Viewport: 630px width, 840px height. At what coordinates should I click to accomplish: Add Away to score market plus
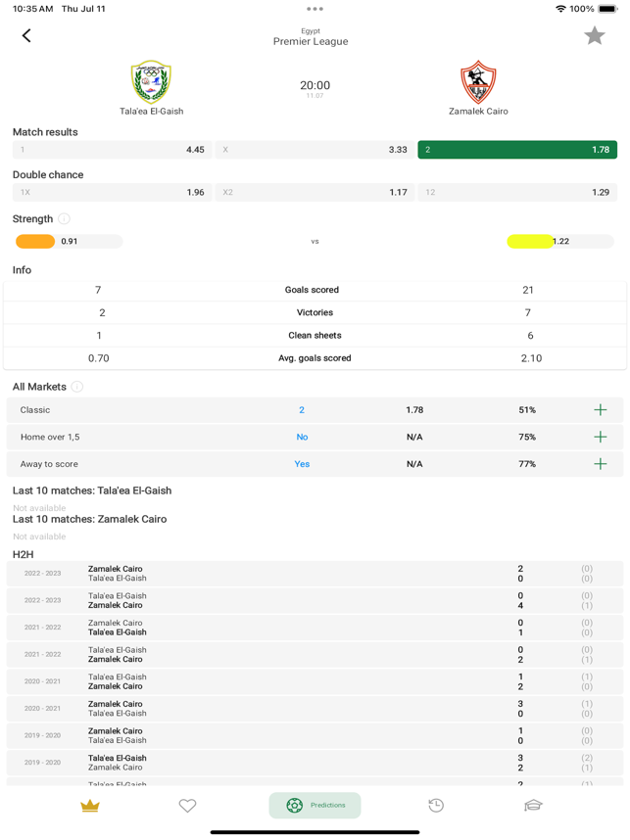(x=601, y=464)
